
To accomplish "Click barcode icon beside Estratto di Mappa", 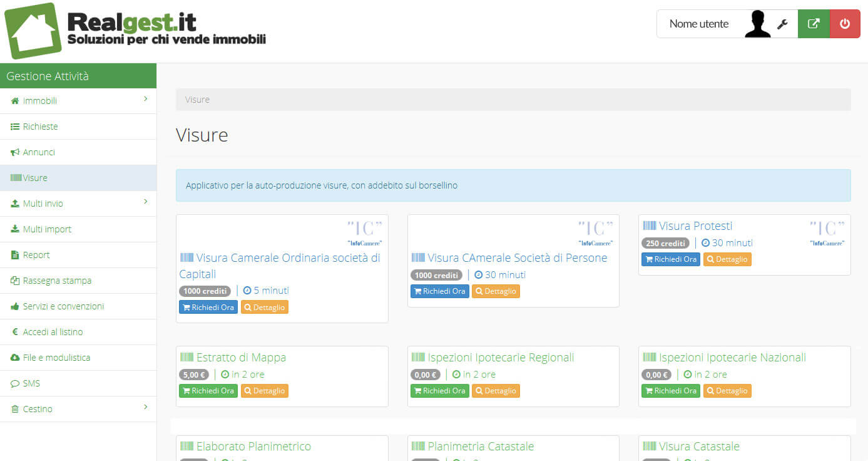I will click(186, 357).
